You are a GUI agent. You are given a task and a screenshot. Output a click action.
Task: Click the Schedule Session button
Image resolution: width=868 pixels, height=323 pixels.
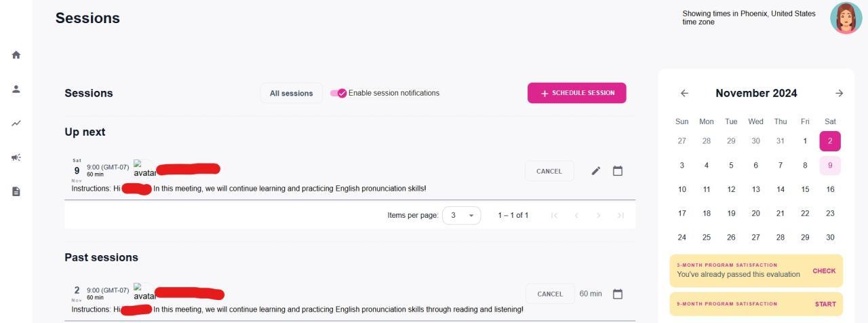click(576, 94)
